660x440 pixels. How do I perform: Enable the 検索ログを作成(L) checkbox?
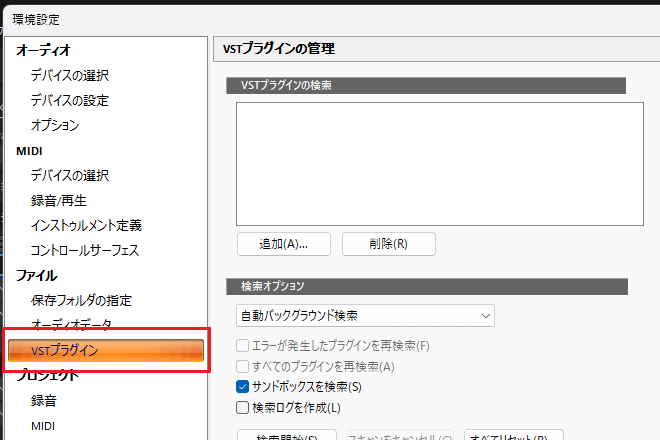click(x=241, y=407)
